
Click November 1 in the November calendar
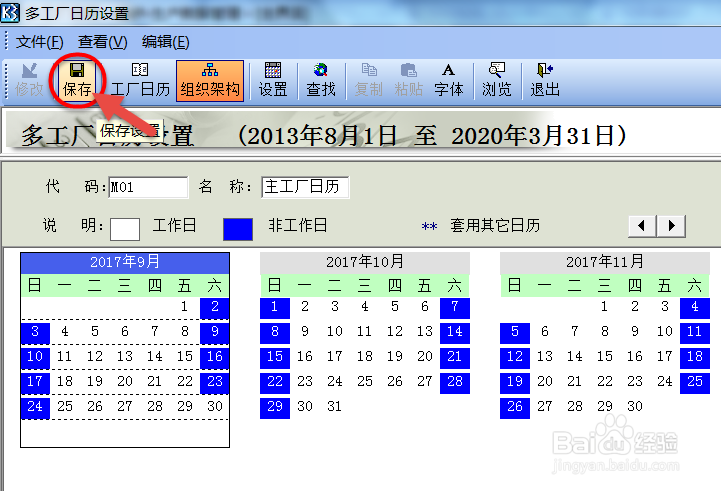605,307
